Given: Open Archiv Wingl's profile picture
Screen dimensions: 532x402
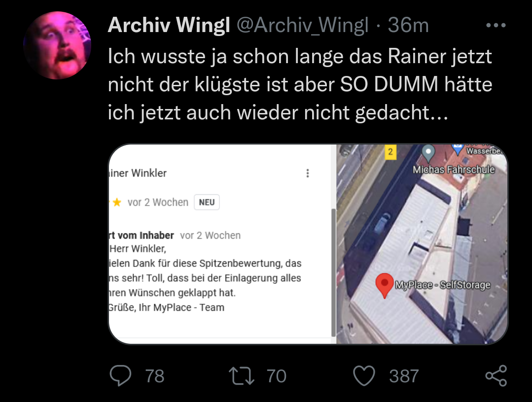Looking at the screenshot, I should point(57,45).
